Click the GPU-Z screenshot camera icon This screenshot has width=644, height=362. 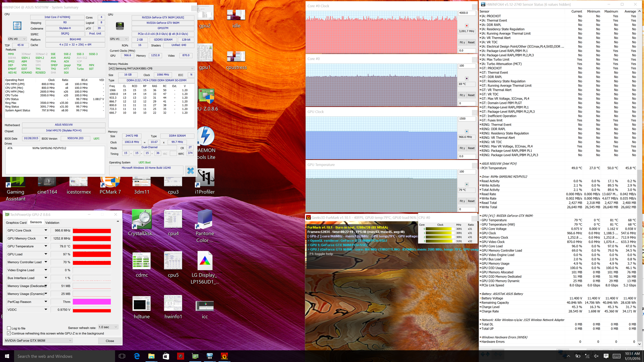coord(118,221)
